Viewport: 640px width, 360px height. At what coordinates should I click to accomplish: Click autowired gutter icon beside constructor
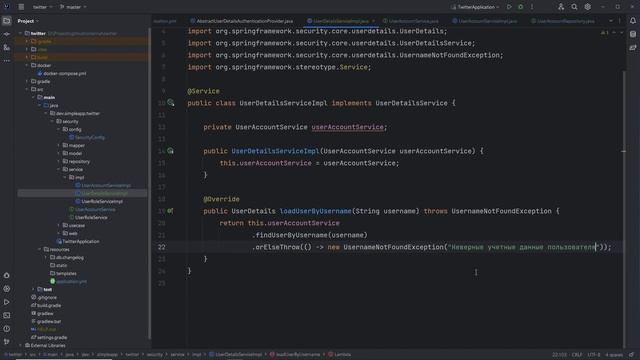(x=171, y=151)
